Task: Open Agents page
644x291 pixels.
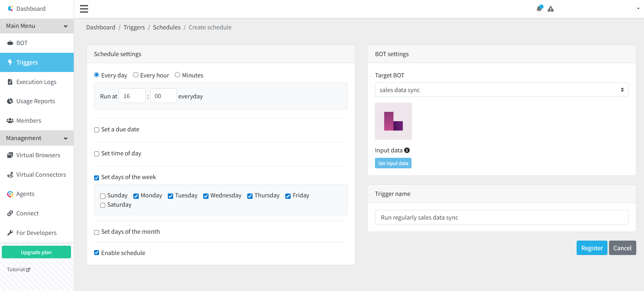Action: pyautogui.click(x=37, y=194)
